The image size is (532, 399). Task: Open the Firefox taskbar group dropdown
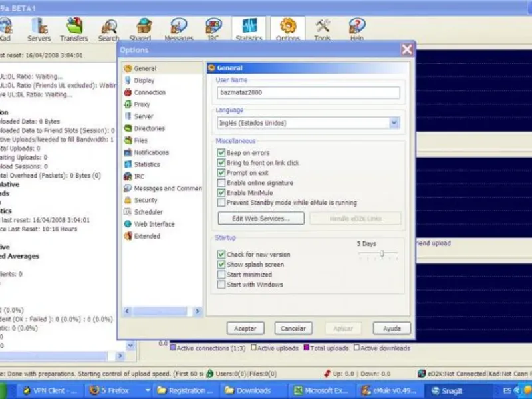click(x=148, y=390)
